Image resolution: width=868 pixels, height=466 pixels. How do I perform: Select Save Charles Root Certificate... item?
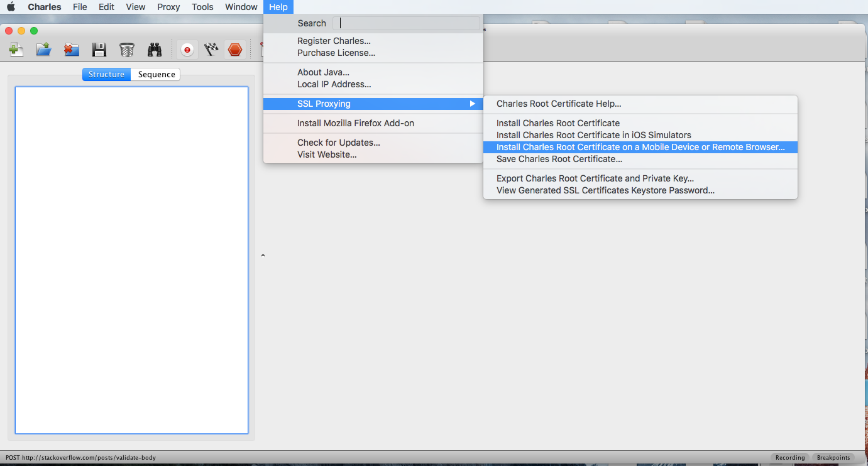point(640,159)
